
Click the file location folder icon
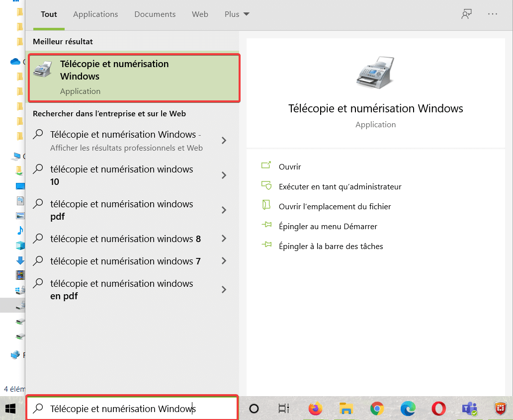pyautogui.click(x=266, y=205)
